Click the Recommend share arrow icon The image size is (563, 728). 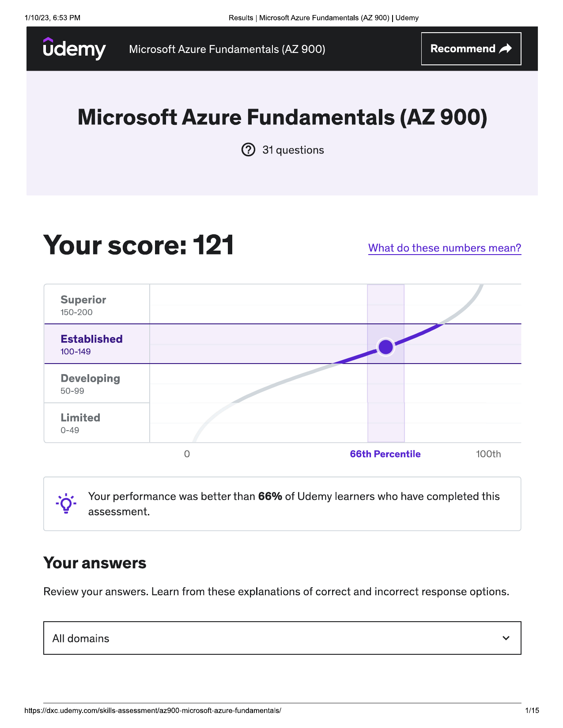pos(506,49)
